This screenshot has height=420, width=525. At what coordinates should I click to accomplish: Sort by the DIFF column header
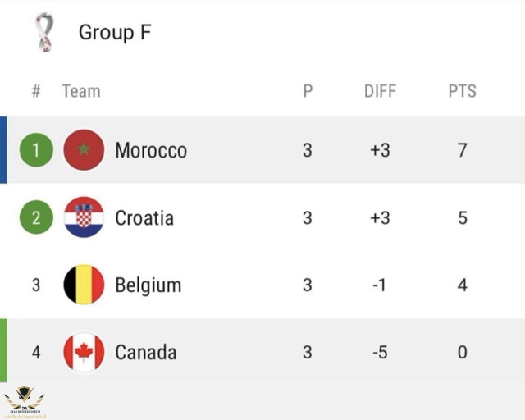(380, 91)
